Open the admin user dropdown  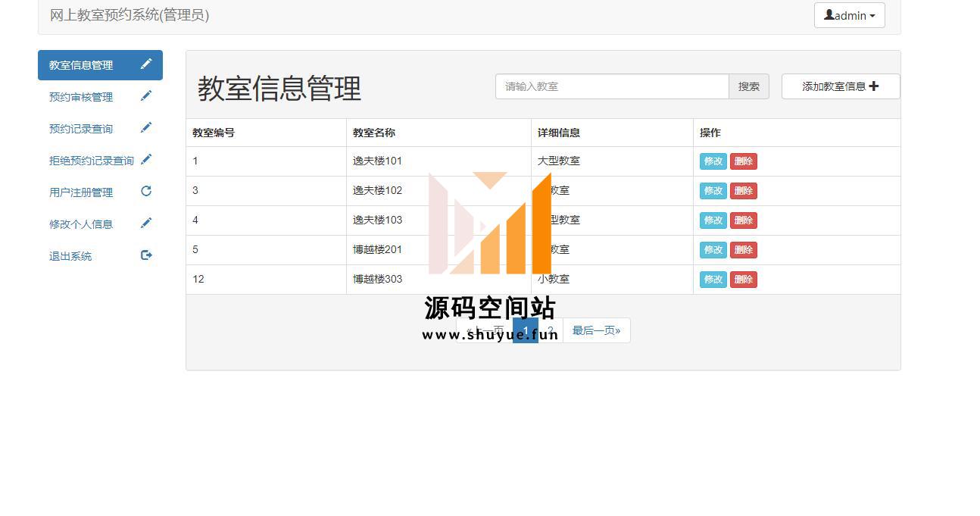[x=849, y=15]
